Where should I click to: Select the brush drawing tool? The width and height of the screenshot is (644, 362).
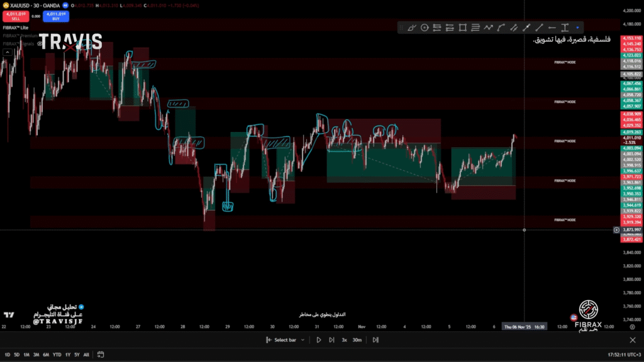point(412,28)
